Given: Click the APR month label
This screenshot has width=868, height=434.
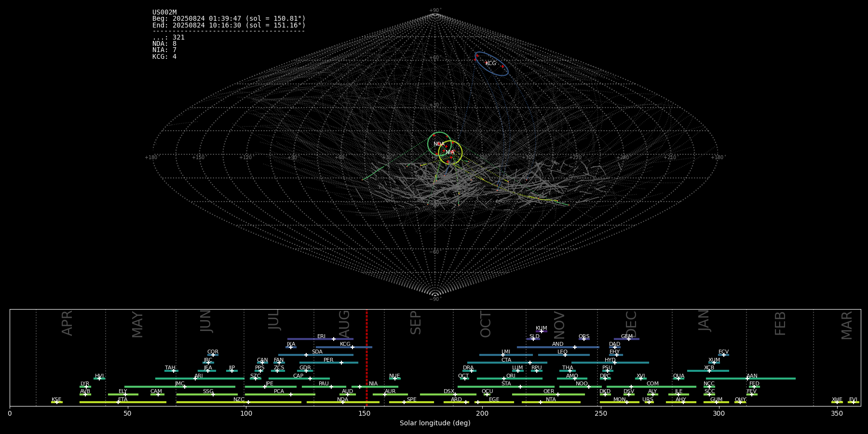Looking at the screenshot, I should (67, 323).
